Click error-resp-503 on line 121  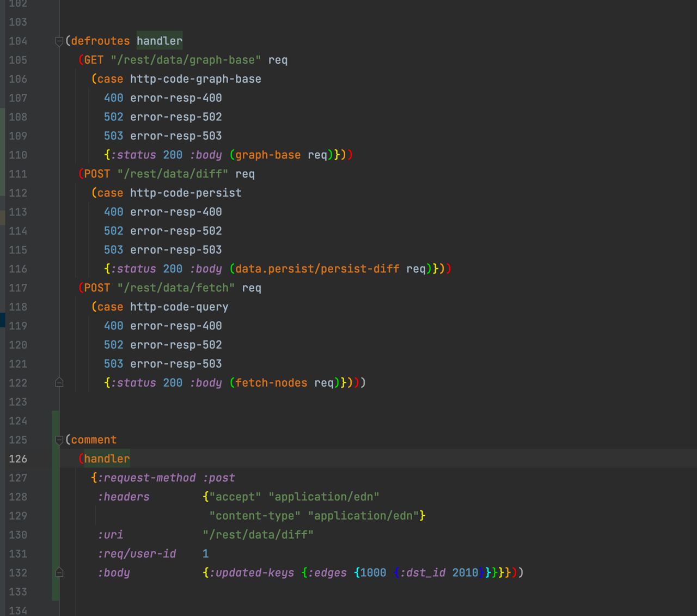coord(176,364)
